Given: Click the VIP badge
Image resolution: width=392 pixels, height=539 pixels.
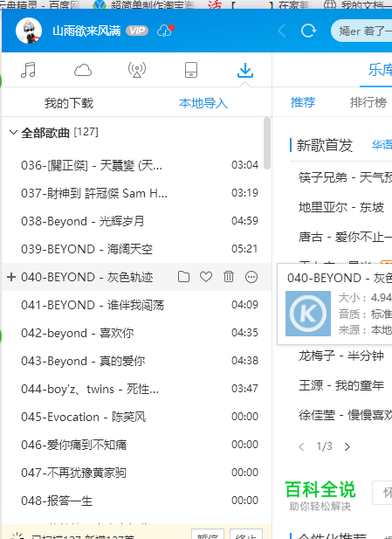Looking at the screenshot, I should point(137,31).
